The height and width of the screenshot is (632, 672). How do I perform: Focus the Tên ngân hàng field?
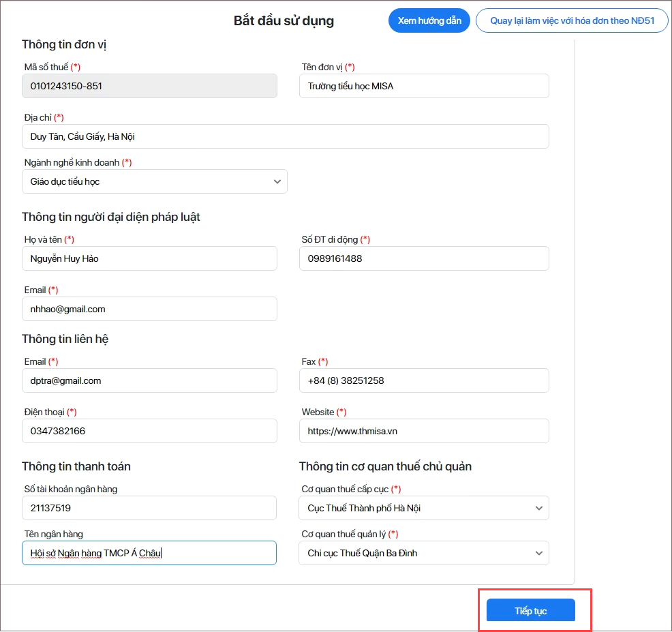point(149,553)
